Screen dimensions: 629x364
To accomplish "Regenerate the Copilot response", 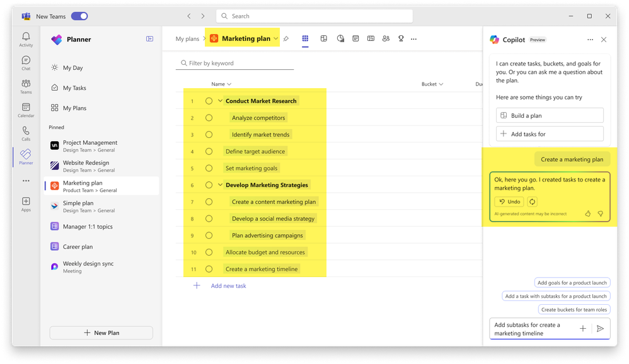I will (532, 202).
